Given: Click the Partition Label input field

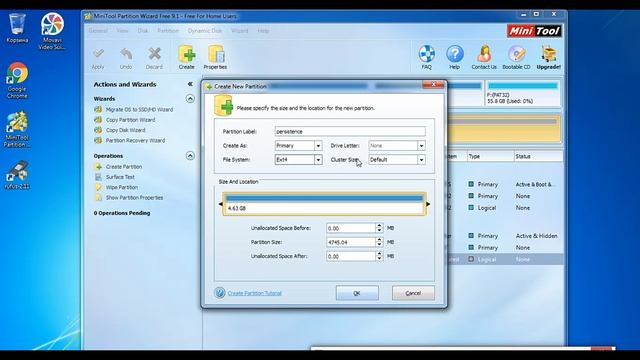Looking at the screenshot, I should [x=350, y=131].
